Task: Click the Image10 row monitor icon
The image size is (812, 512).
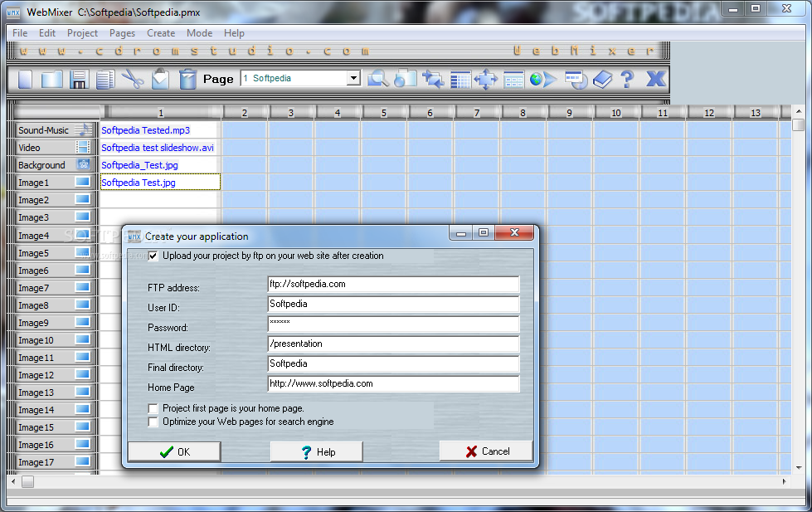Action: click(82, 339)
